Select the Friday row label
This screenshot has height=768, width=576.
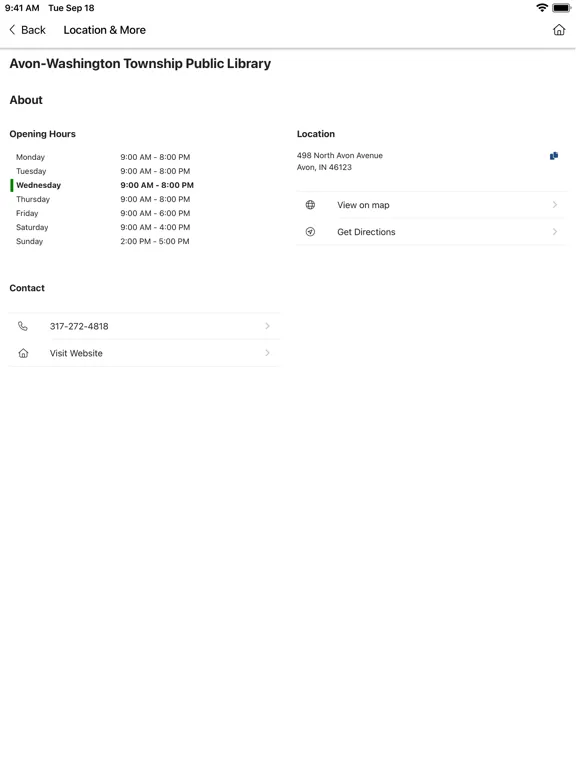pyautogui.click(x=27, y=214)
